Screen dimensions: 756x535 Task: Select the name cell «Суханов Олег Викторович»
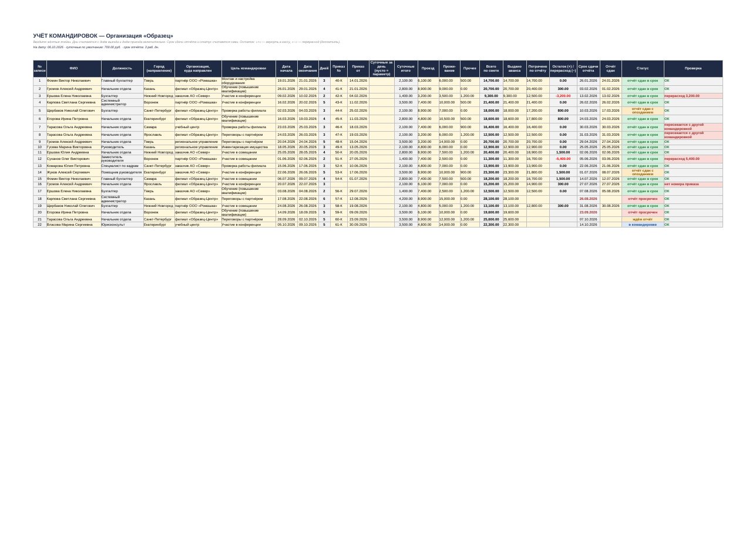point(73,159)
